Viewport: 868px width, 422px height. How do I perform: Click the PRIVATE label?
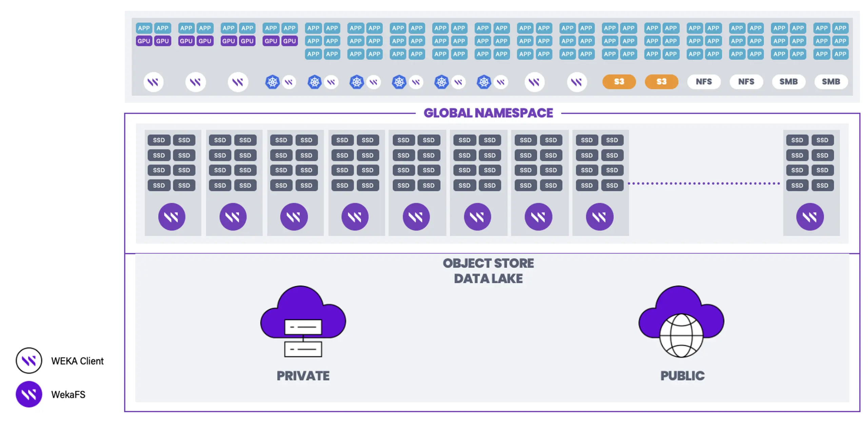(303, 376)
